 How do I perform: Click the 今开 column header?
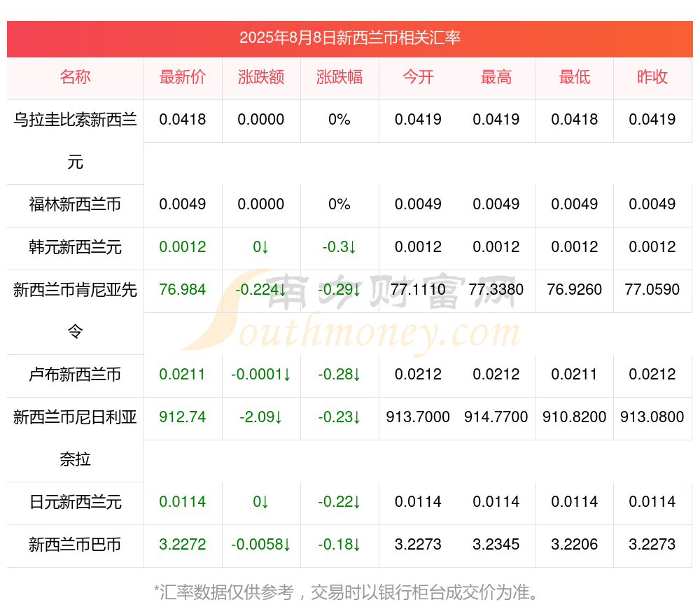click(418, 77)
